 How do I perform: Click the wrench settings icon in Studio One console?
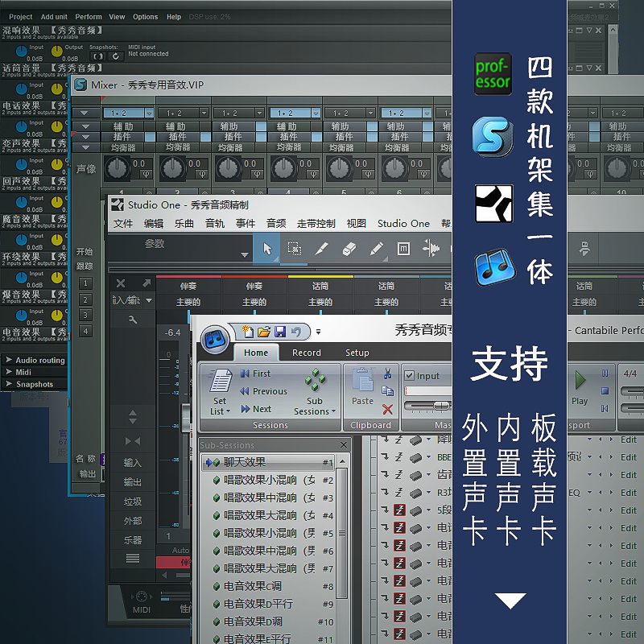(133, 320)
